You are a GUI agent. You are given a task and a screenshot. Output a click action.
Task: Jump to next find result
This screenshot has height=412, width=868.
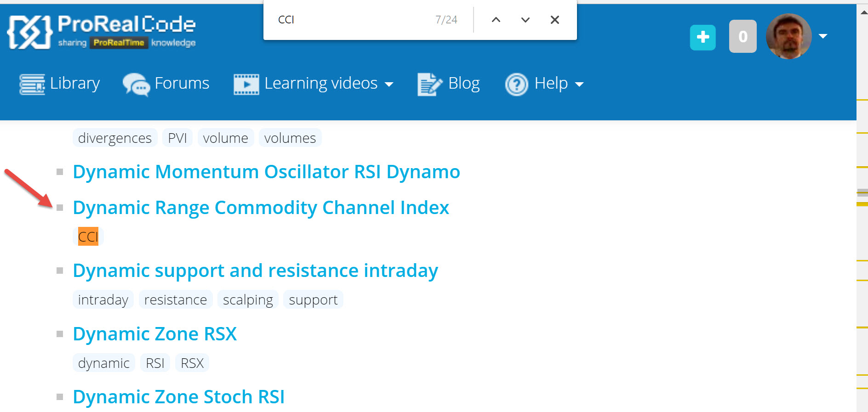click(525, 20)
